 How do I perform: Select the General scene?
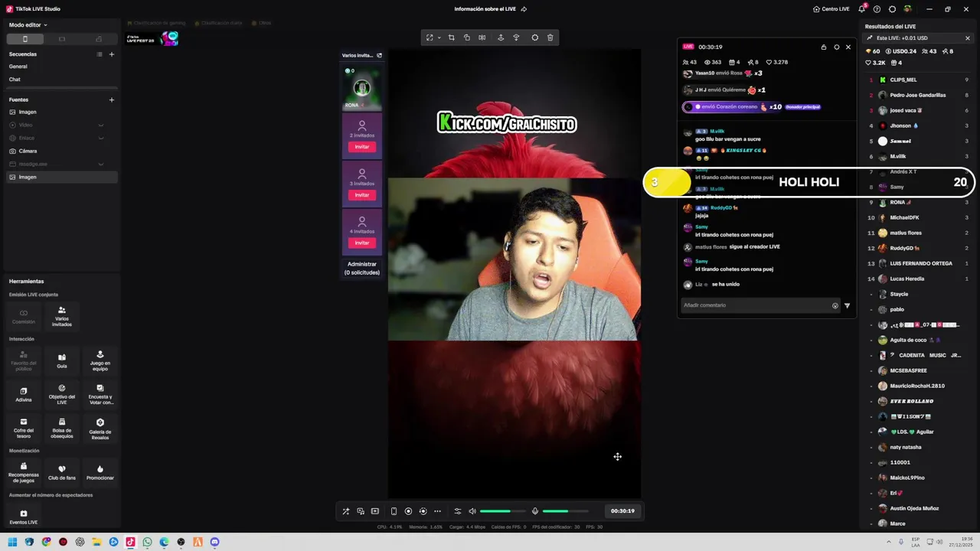click(61, 67)
